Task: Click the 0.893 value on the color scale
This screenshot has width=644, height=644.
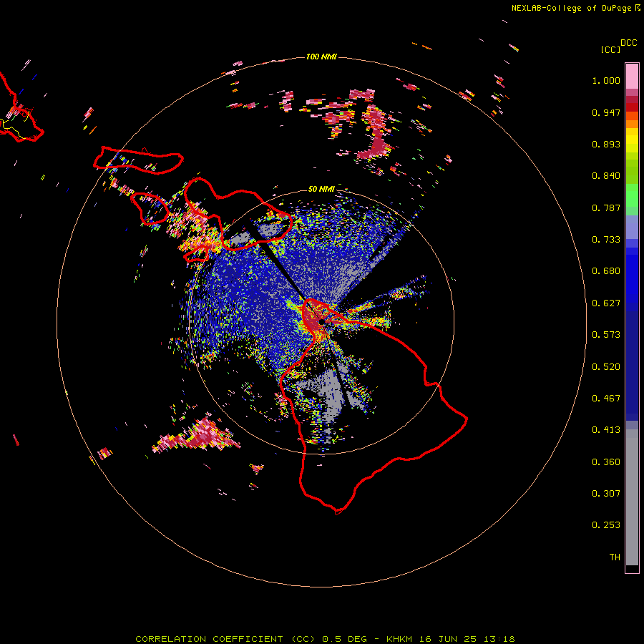Action: 606,144
